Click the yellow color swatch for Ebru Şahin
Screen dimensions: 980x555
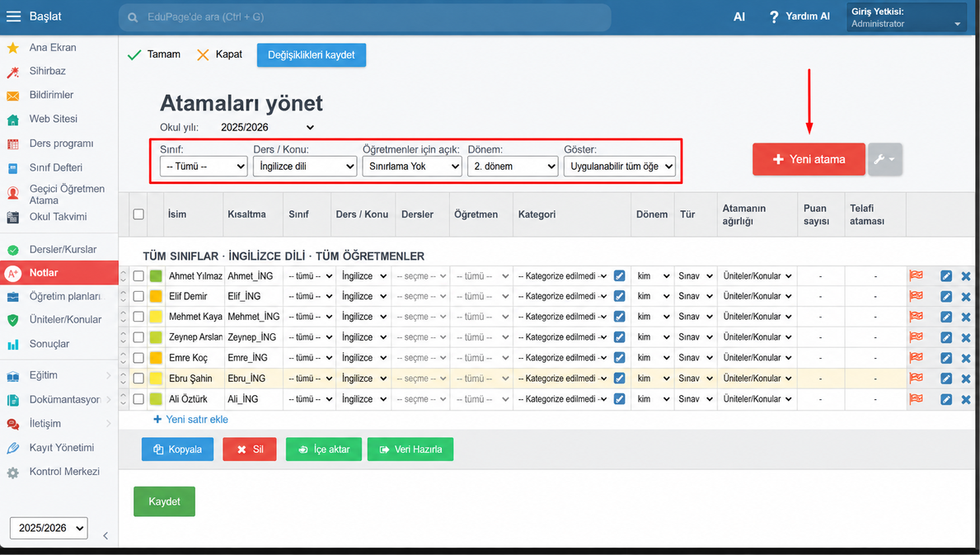pos(156,379)
